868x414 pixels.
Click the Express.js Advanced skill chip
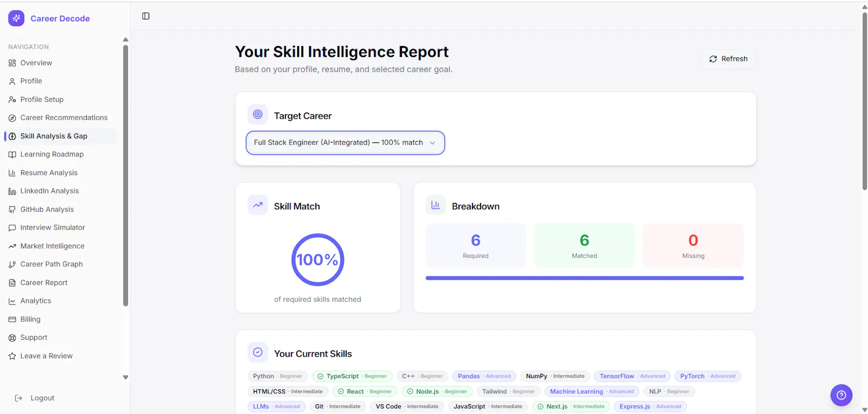coord(650,406)
